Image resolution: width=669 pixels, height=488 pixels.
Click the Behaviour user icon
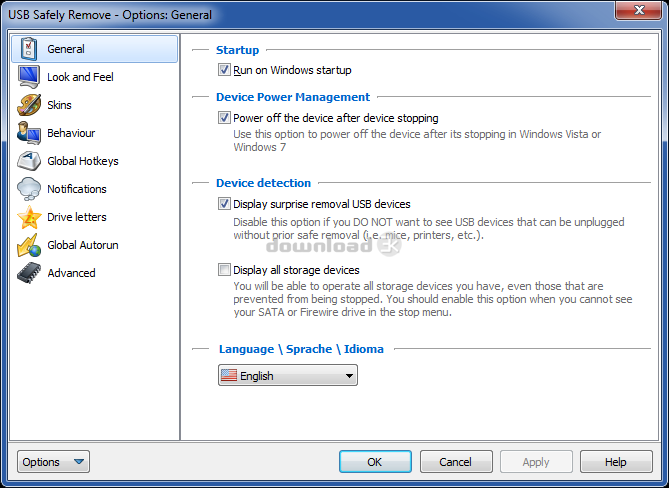click(29, 133)
